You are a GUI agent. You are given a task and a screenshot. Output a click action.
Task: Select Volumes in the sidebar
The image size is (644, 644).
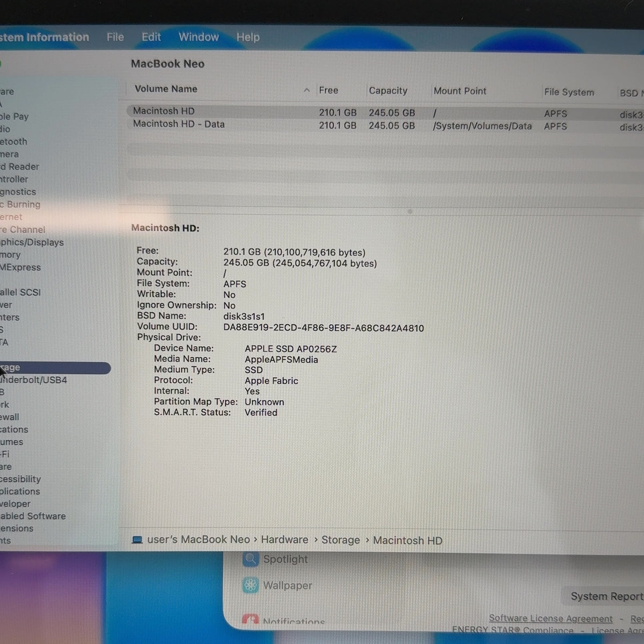click(12, 442)
